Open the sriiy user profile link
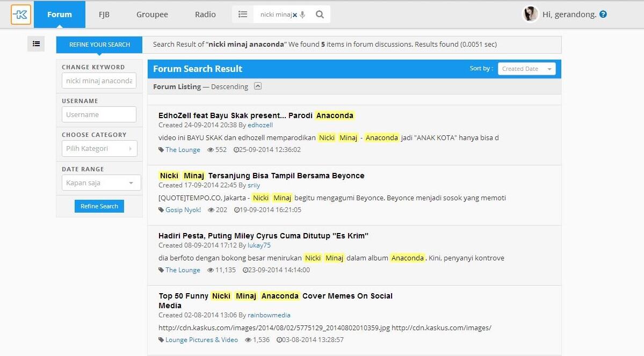The height and width of the screenshot is (356, 644). 254,185
